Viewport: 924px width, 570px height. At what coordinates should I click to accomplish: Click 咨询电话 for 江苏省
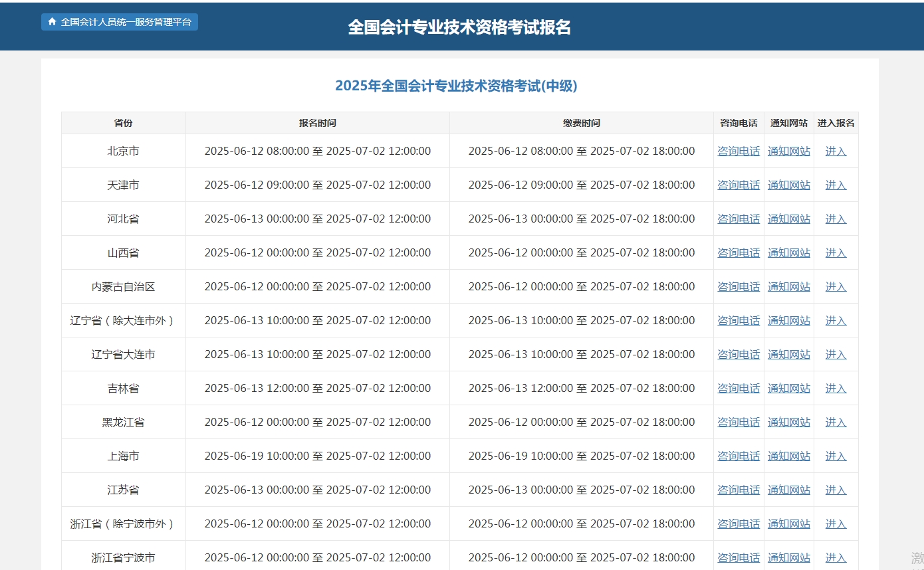(x=739, y=490)
